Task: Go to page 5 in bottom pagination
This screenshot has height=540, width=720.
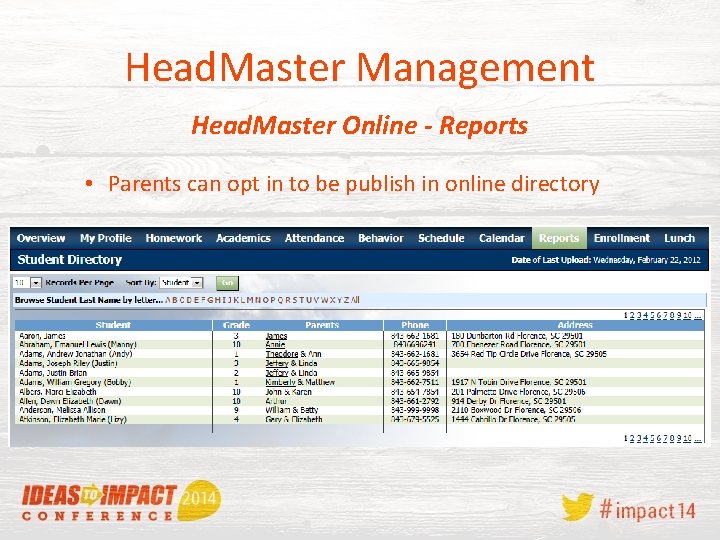Action: pyautogui.click(x=652, y=438)
